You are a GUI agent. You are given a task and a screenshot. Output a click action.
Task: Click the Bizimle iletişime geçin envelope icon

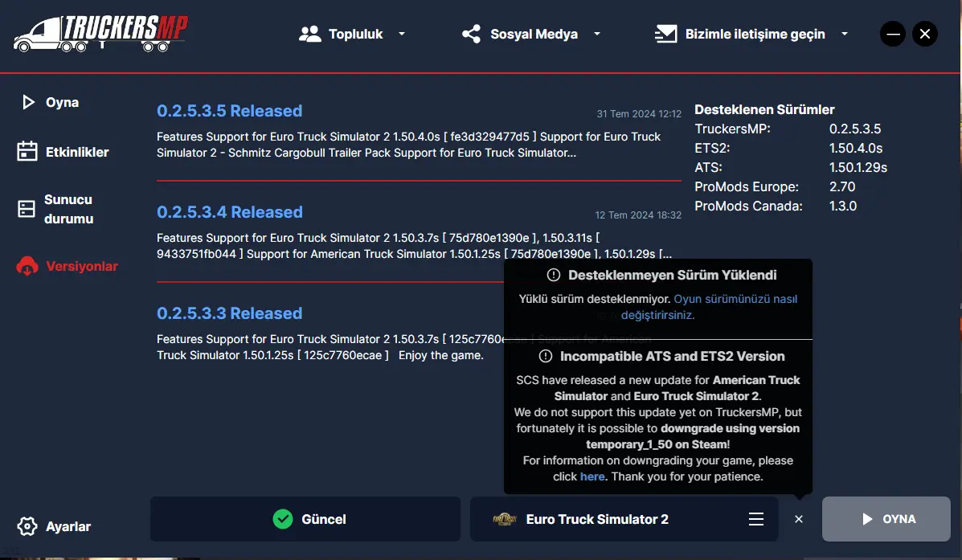click(665, 34)
